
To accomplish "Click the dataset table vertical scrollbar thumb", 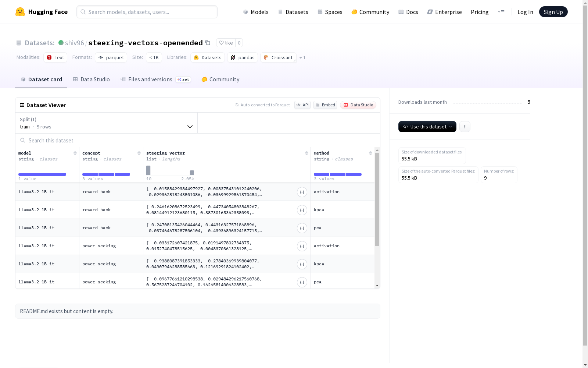I will click(377, 199).
